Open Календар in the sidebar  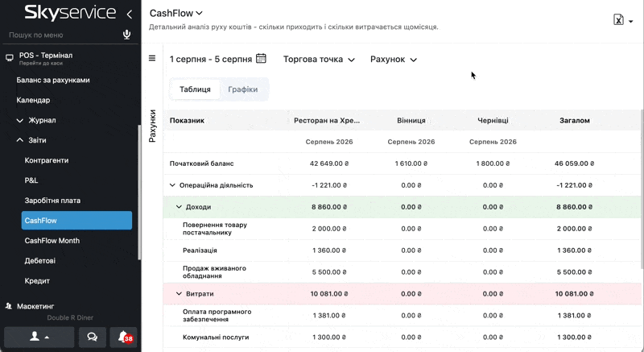[x=33, y=100]
